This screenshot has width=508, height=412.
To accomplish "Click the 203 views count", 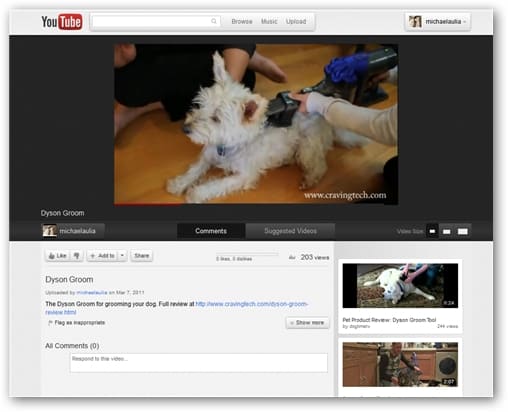I will [x=315, y=257].
